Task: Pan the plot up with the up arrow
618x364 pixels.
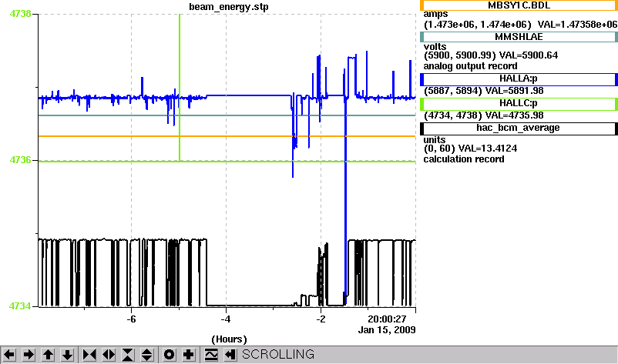Action: point(48,355)
